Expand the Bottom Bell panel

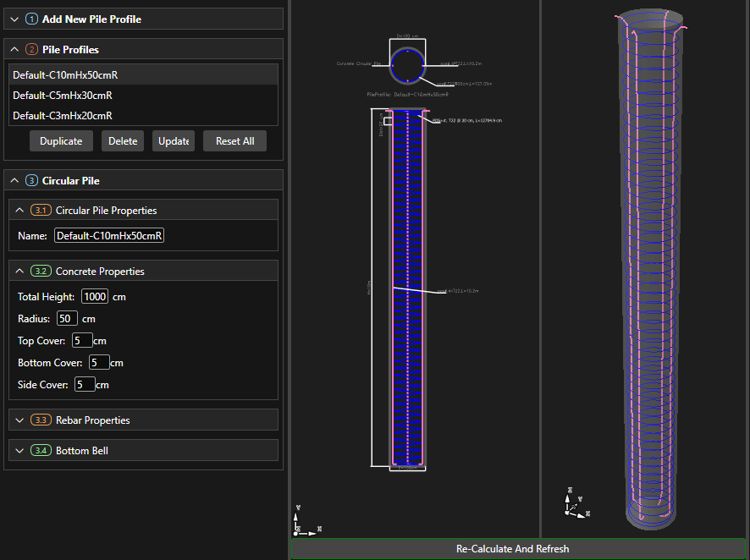[19, 451]
